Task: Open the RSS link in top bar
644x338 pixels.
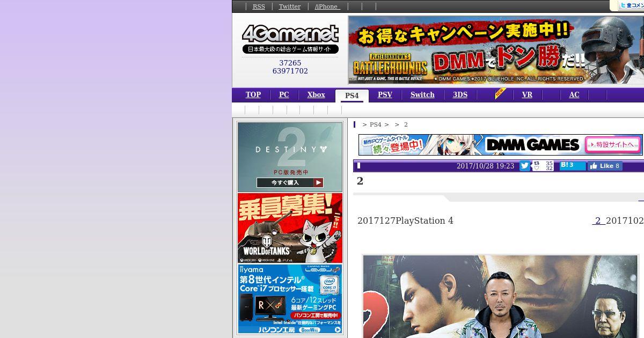Action: [x=259, y=6]
